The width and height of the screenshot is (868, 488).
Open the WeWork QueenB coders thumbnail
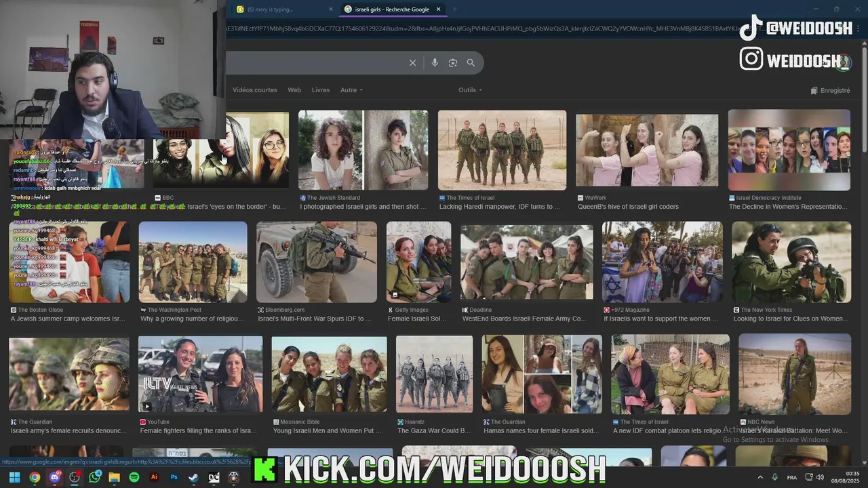point(647,150)
